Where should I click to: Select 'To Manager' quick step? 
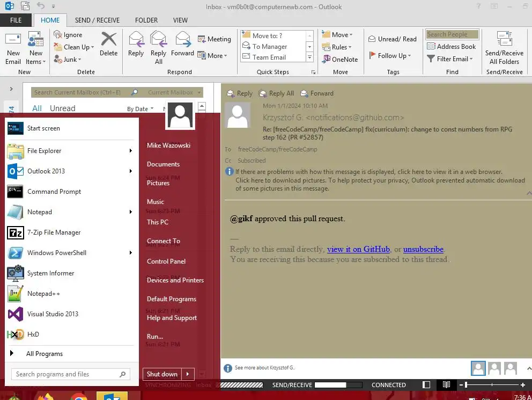coord(273,47)
